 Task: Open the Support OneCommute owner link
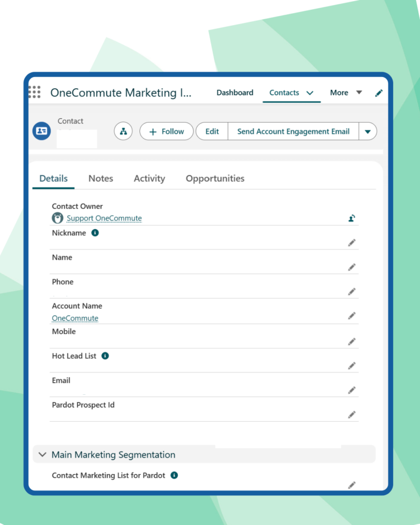click(104, 218)
